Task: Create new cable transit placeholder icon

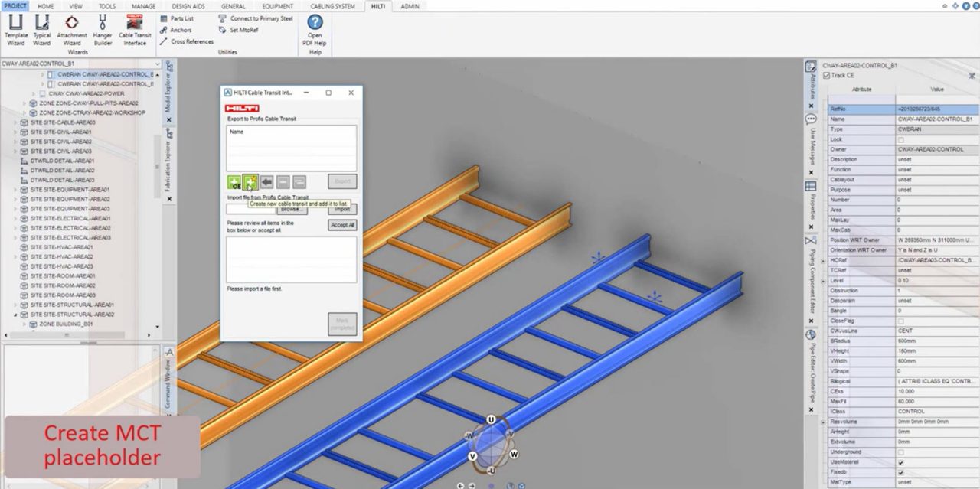Action: pos(250,181)
